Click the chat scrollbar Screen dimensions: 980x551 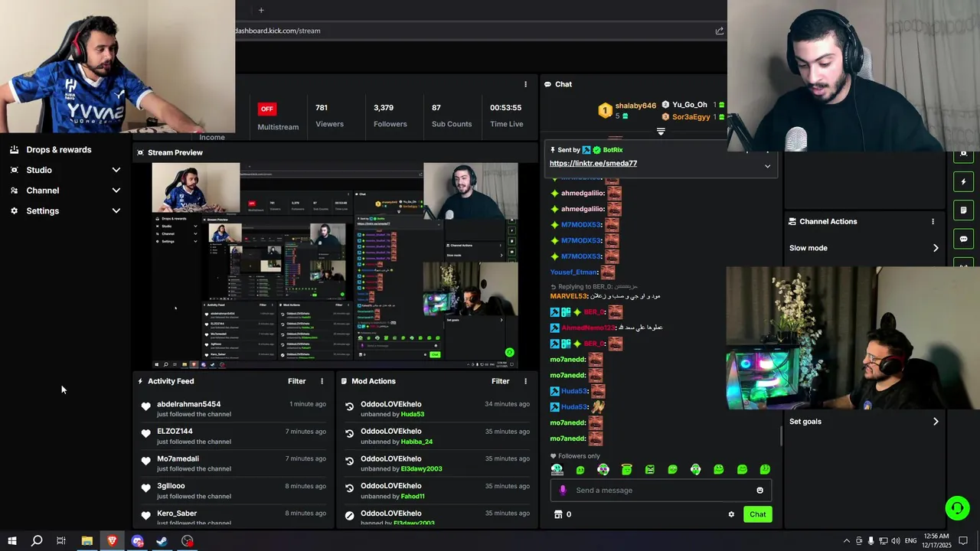[x=781, y=436]
